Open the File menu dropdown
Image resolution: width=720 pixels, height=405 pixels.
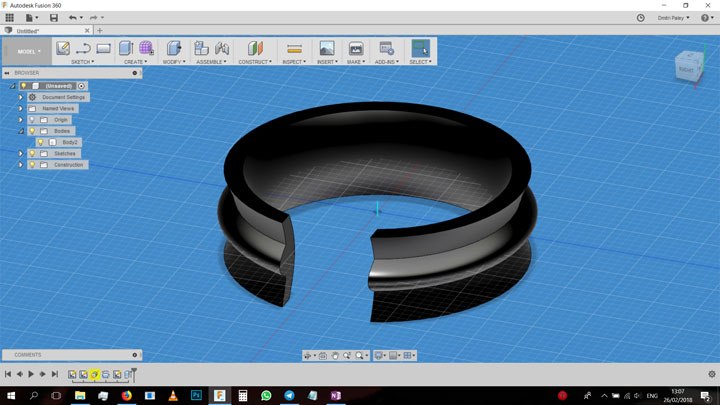(32, 17)
